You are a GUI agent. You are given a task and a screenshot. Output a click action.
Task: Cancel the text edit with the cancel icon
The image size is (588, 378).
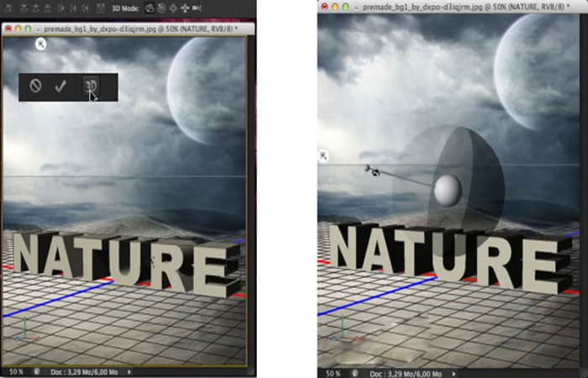35,86
